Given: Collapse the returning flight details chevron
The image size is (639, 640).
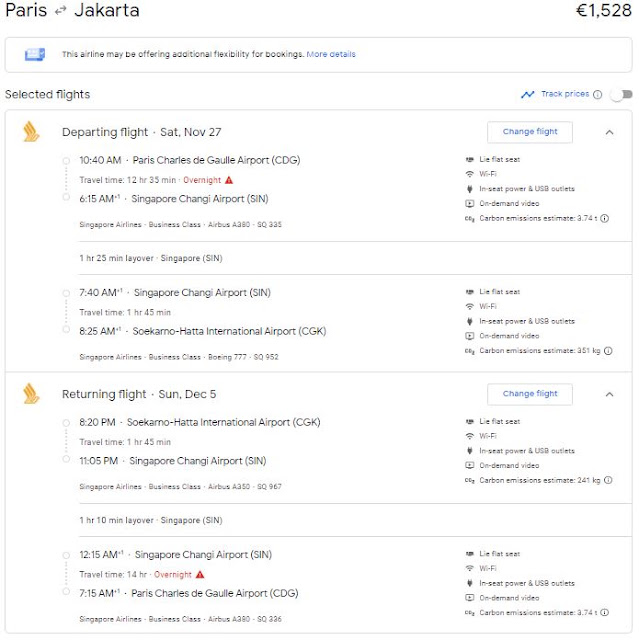Looking at the screenshot, I should coord(609,394).
